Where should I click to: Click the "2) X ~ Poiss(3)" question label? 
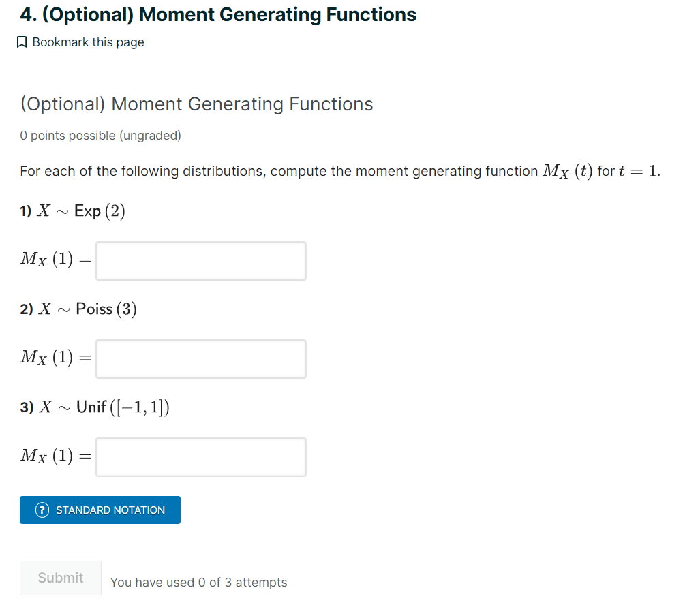tap(78, 309)
